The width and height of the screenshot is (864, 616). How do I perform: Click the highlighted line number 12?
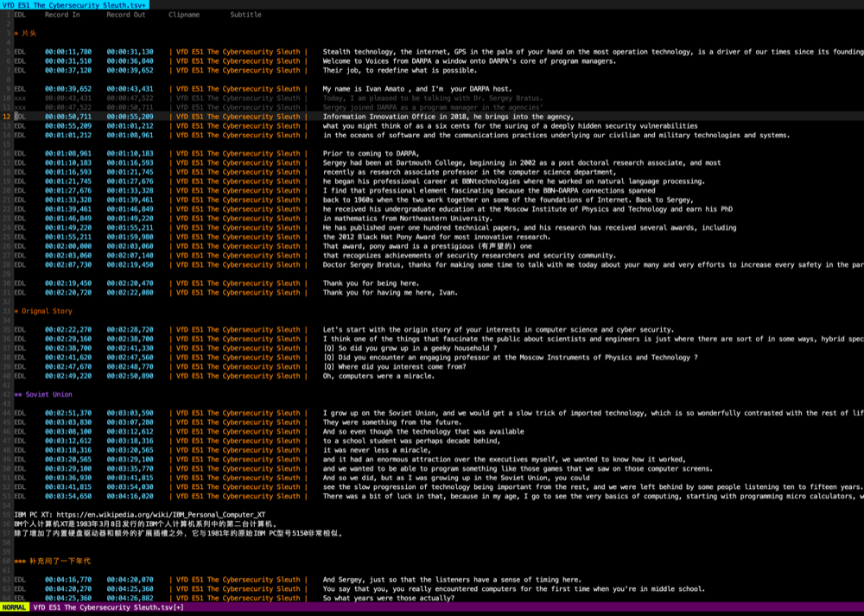7,117
